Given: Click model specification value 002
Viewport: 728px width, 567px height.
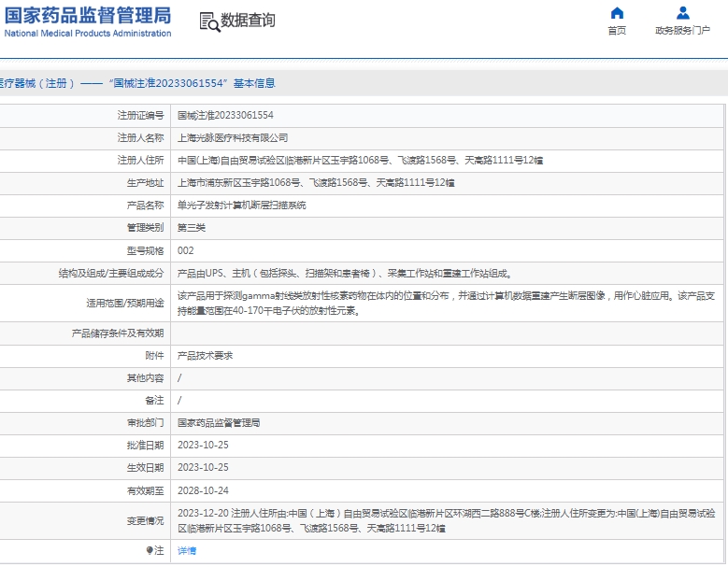Looking at the screenshot, I should tap(185, 250).
